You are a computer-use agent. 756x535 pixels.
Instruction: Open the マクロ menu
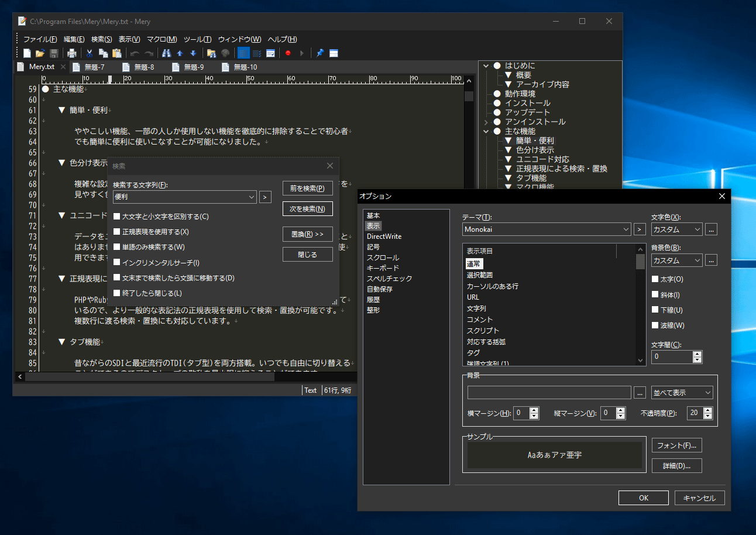click(161, 39)
